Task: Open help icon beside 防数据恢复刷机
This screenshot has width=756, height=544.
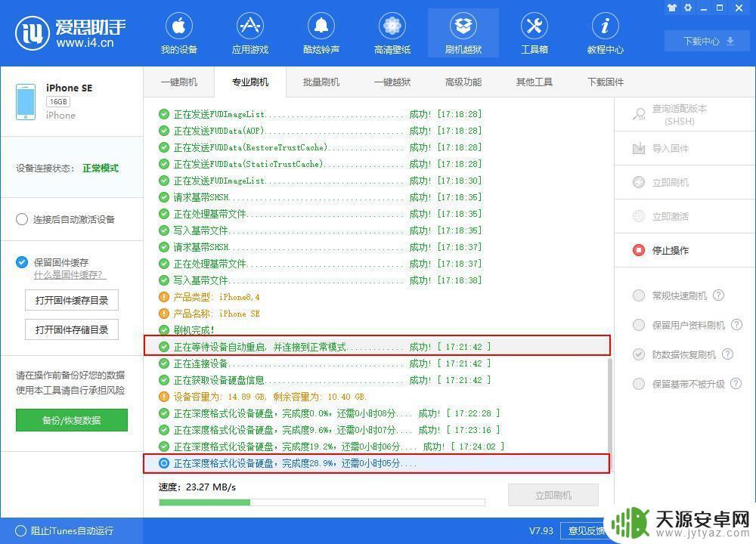Action: (x=727, y=354)
